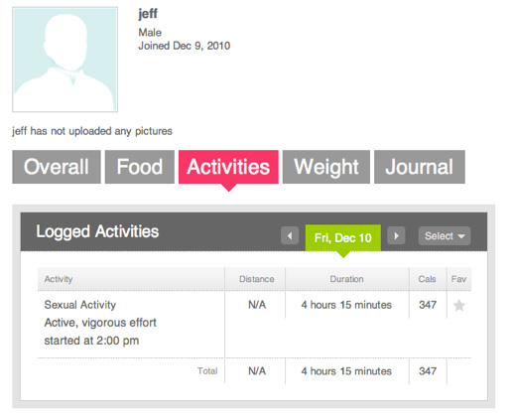Open the Weight tab
511x420 pixels.
326,167
